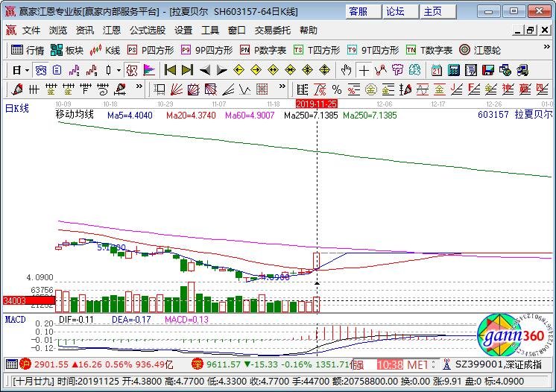
Task: Click the 主页 button in title bar
Action: pyautogui.click(x=438, y=12)
